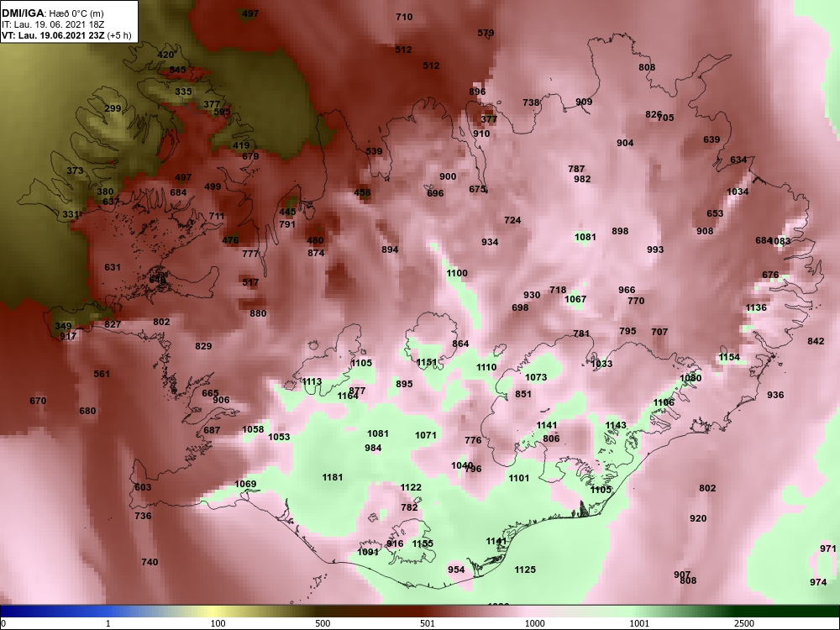Select the map value 738
The height and width of the screenshot is (630, 840).
click(x=531, y=102)
